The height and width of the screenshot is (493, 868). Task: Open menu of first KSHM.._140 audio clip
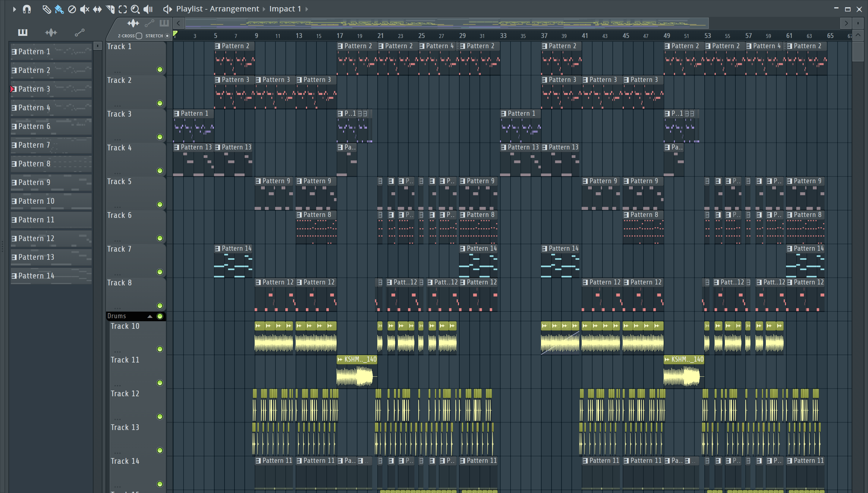point(340,359)
